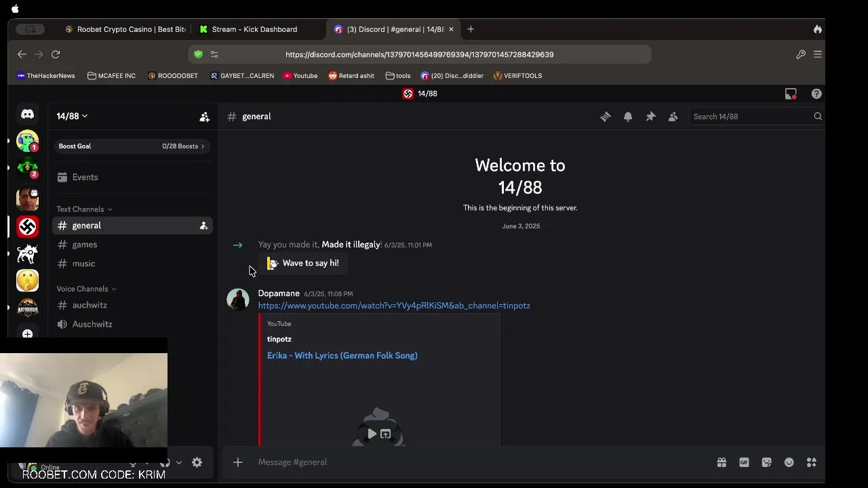
Task: Select the general text channel
Action: (132, 226)
